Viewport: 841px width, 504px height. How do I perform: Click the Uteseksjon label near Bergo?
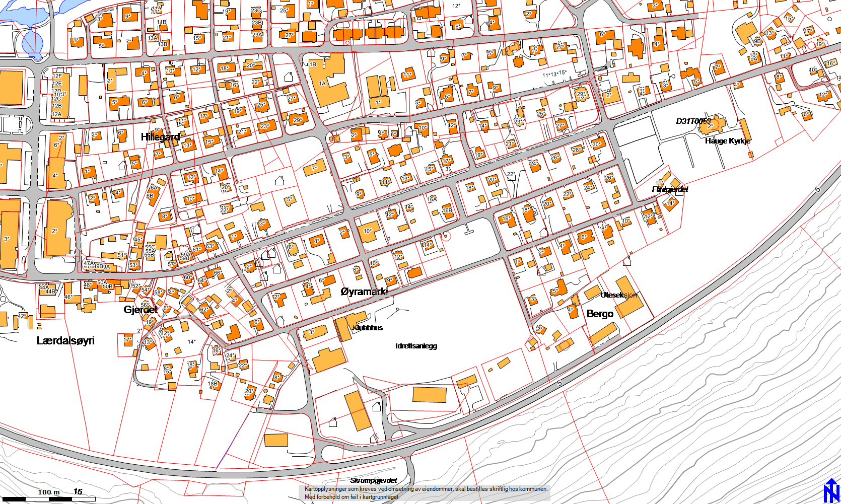pos(619,295)
